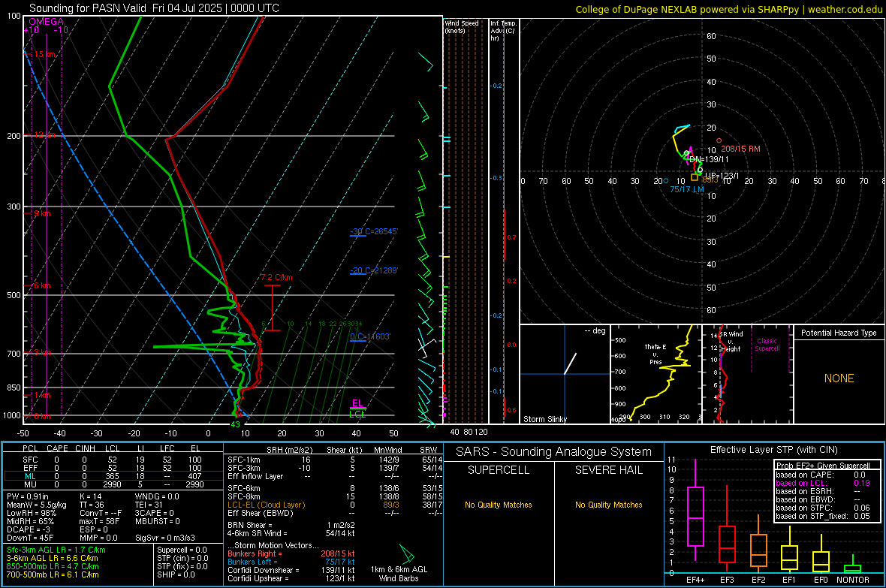Select the 'SFC' parcel row

point(111,460)
